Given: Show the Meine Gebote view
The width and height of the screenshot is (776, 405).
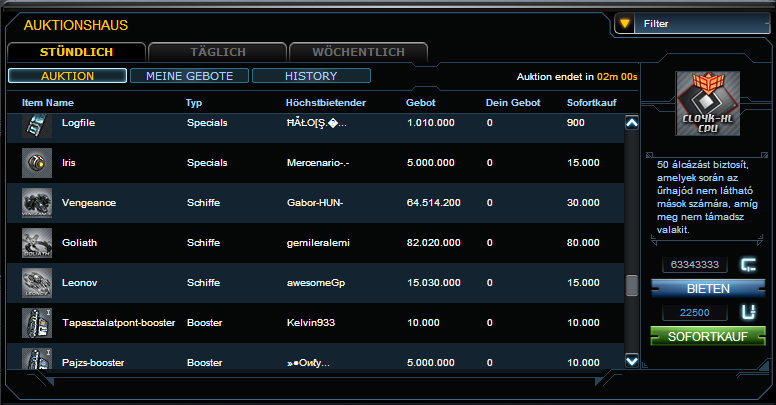Looking at the screenshot, I should (x=189, y=76).
